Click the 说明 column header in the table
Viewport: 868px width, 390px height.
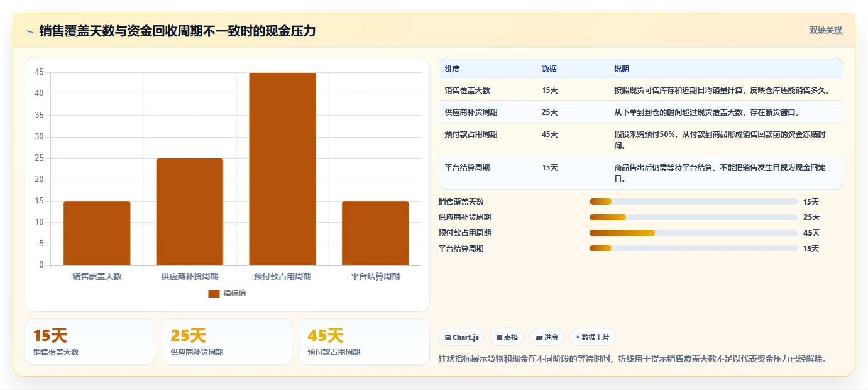(x=622, y=69)
